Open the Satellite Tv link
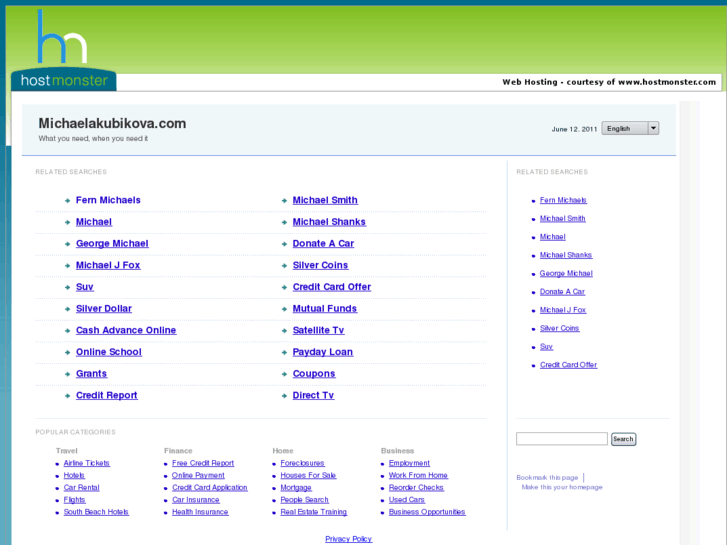727x545 pixels. point(319,330)
